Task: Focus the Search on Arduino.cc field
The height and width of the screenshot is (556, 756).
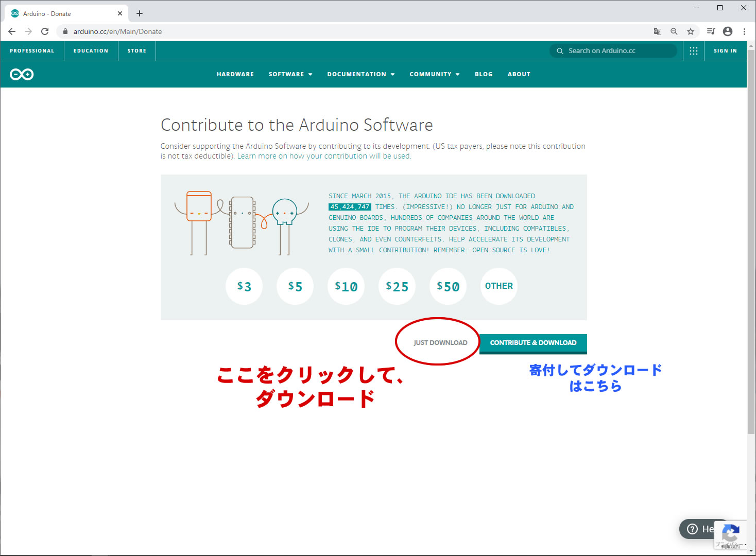Action: (x=613, y=51)
